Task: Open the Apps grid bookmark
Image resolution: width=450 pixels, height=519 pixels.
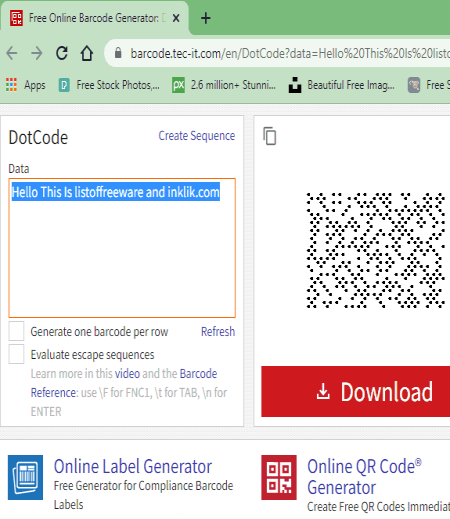Action: tap(26, 85)
